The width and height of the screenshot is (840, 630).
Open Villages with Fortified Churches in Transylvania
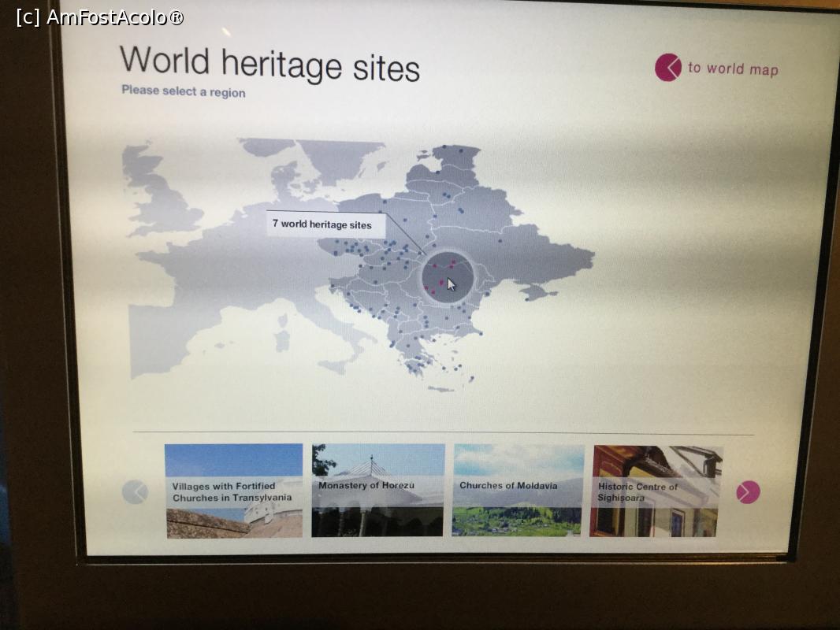[234, 491]
